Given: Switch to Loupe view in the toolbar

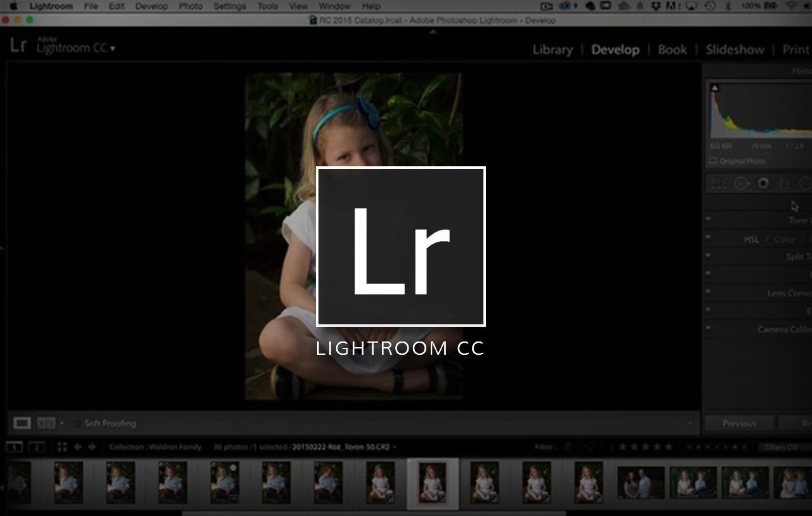Looking at the screenshot, I should [x=22, y=423].
